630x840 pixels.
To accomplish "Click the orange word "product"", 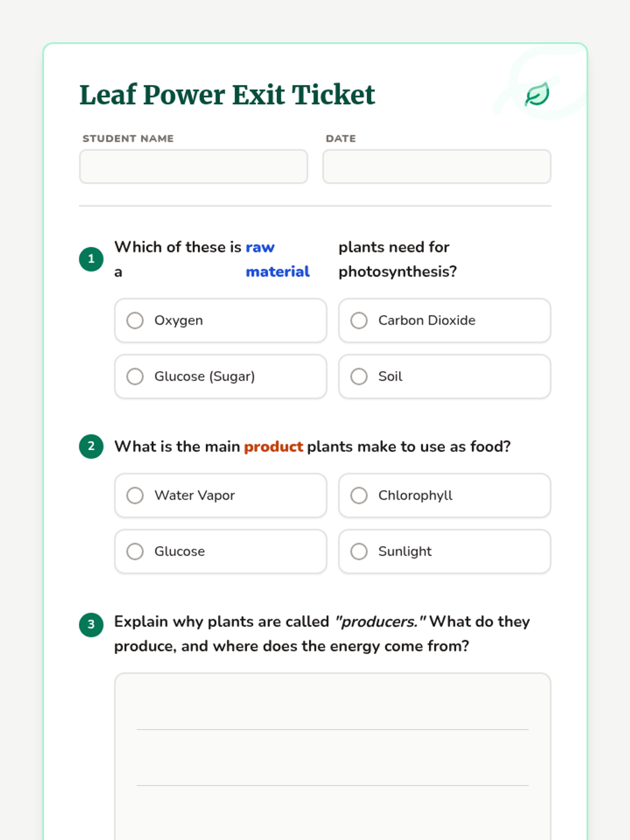I will click(x=274, y=447).
